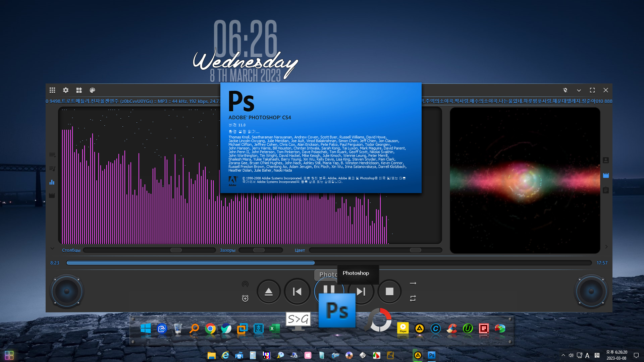Screen dimensions: 644x362
Task: Launch VMware from the dock
Action: pyautogui.click(x=243, y=328)
